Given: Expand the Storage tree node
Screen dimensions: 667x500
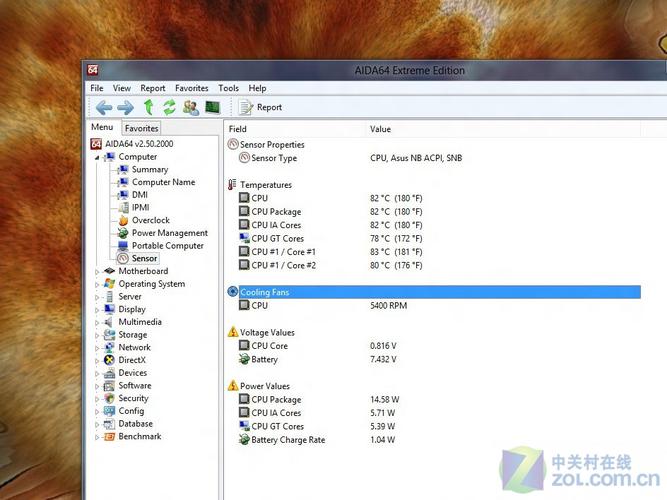Looking at the screenshot, I should click(97, 335).
